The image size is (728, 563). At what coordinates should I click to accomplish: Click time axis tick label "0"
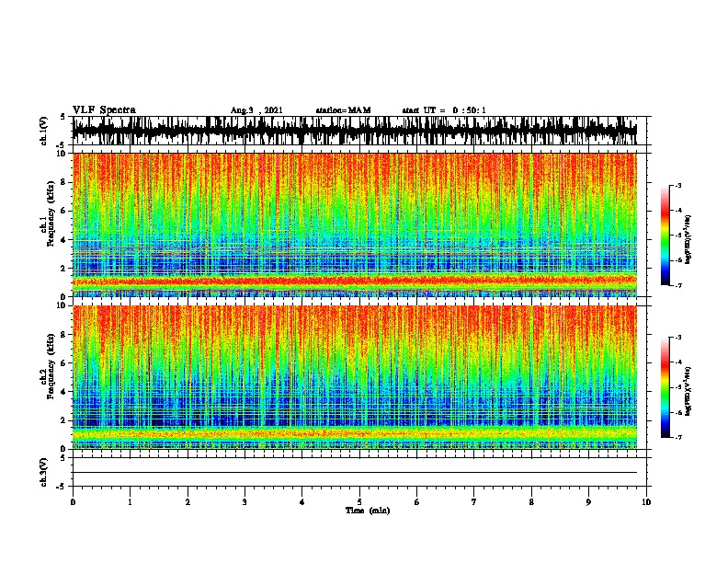coord(73,502)
